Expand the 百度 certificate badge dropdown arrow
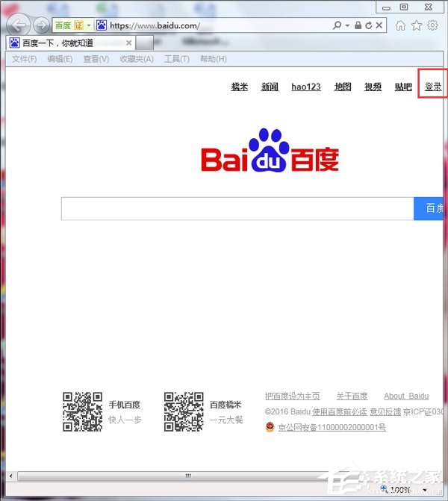Image resolution: width=448 pixels, height=501 pixels. click(89, 25)
